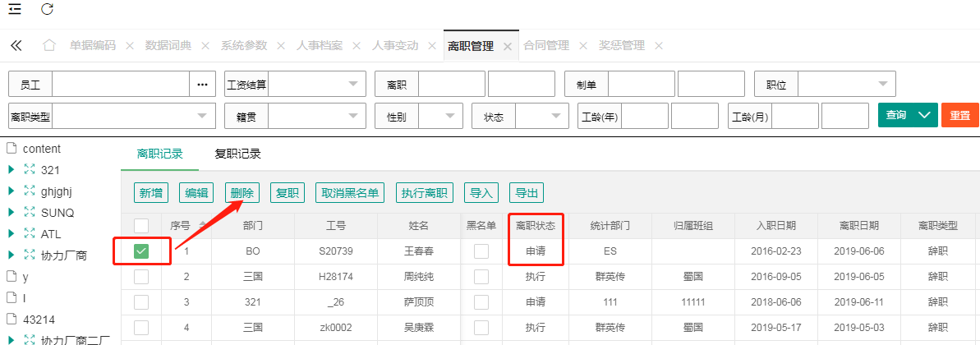This screenshot has width=980, height=345.
Task: Check the 黑名单 checkbox for 王春春
Action: coord(481,251)
